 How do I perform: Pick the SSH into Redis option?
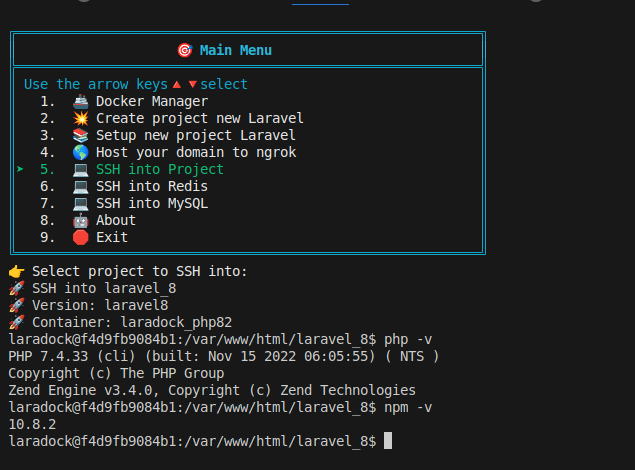pos(152,187)
